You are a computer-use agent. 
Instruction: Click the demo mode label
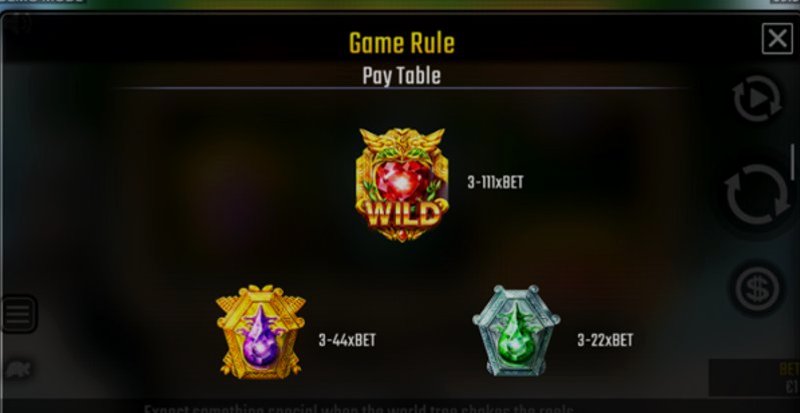43,2
